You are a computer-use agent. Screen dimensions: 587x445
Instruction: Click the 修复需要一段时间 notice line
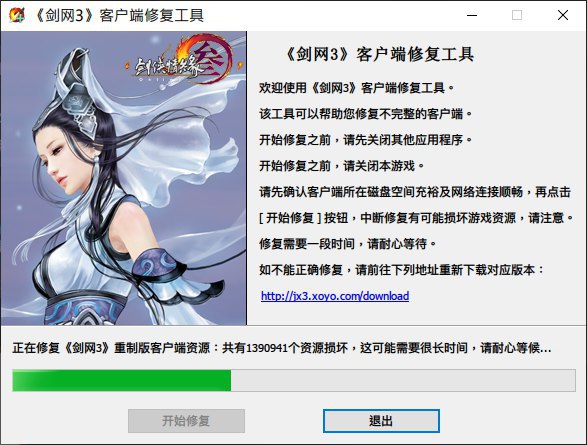point(347,244)
